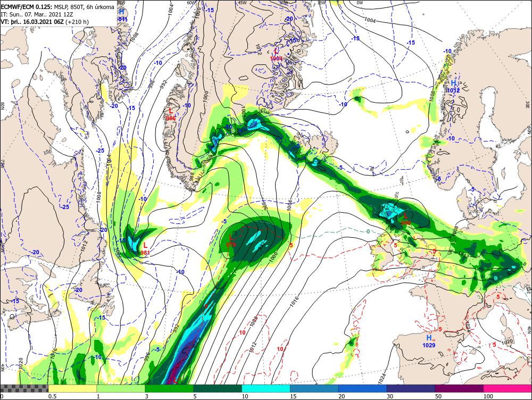Click the yellow 0.5–1 mm legend swatch
Screen dimensions: 532x400
click(72, 388)
